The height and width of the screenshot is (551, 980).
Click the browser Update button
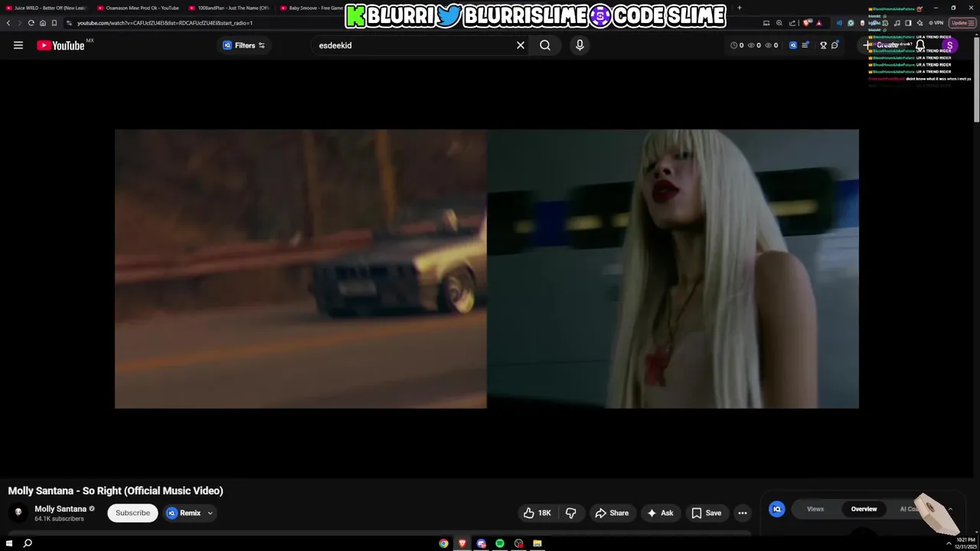point(961,23)
